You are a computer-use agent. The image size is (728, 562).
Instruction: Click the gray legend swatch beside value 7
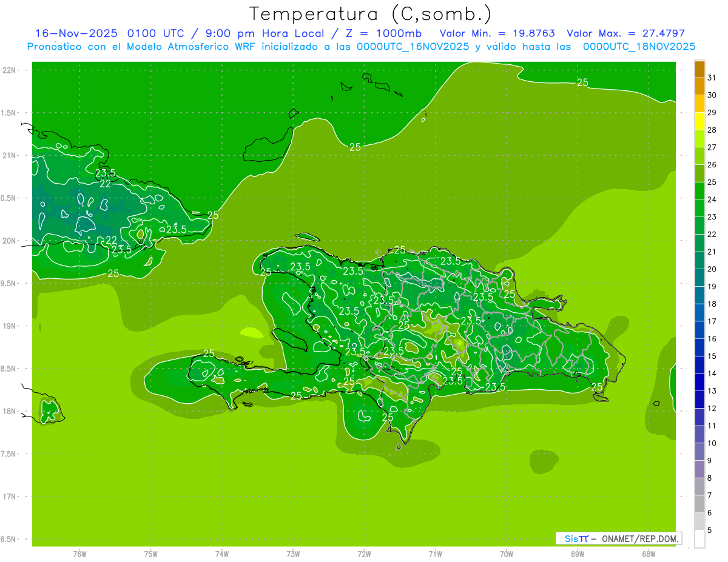(x=699, y=504)
